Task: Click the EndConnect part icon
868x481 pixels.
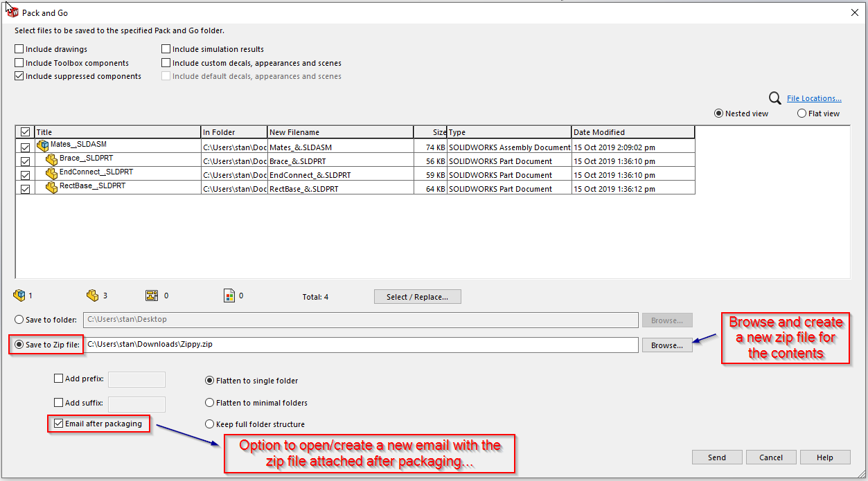Action: pos(52,174)
